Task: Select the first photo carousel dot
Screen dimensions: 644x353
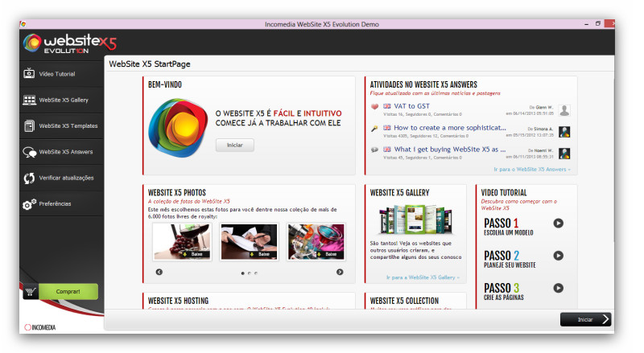Action: click(x=243, y=273)
